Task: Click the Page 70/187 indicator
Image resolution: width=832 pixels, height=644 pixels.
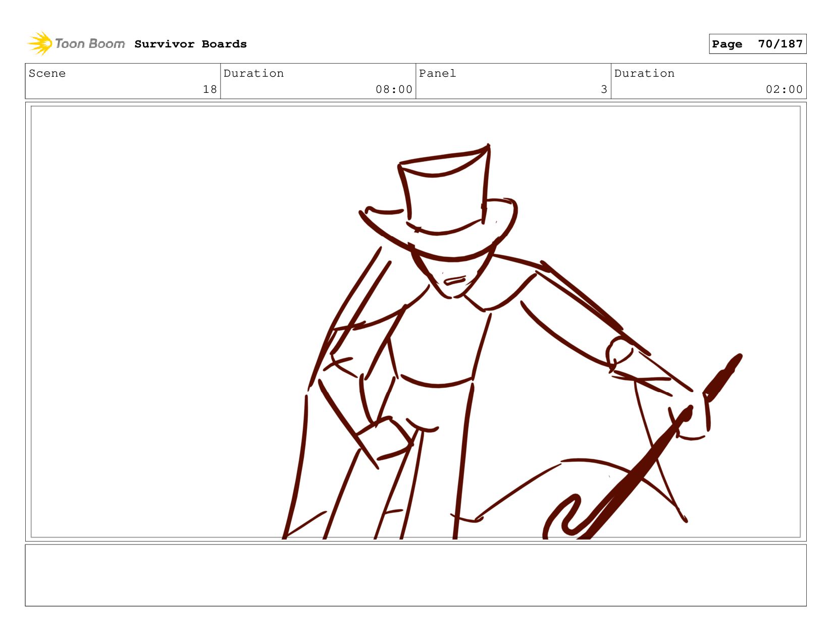Action: pyautogui.click(x=757, y=44)
